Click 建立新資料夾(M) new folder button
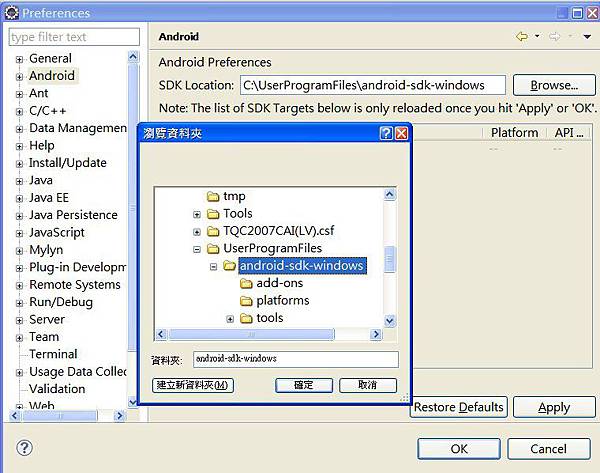This screenshot has height=473, width=600. coord(193,385)
